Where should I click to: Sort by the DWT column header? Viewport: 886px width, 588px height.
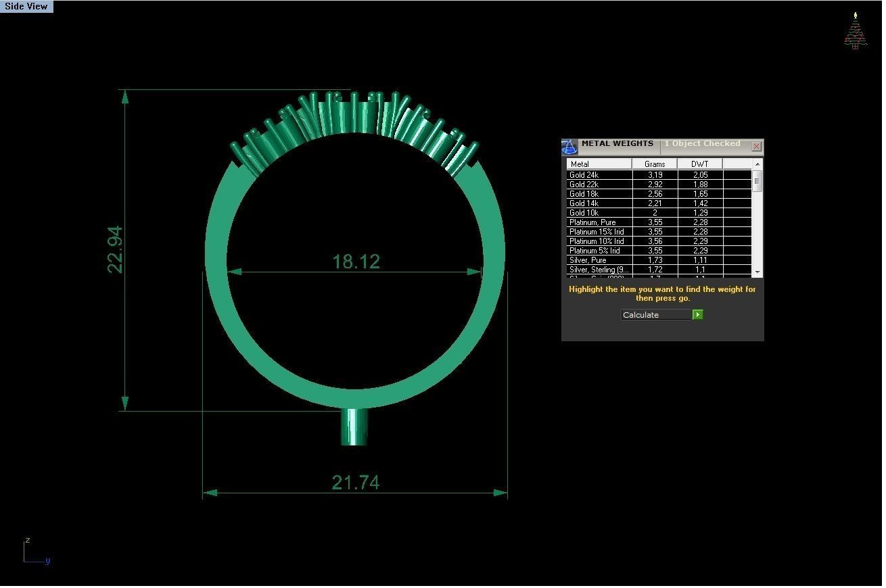click(700, 164)
